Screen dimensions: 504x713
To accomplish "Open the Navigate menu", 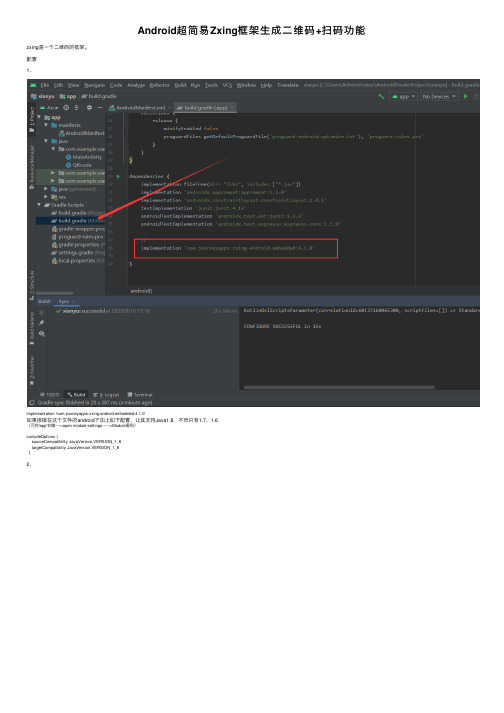I will tap(95, 85).
